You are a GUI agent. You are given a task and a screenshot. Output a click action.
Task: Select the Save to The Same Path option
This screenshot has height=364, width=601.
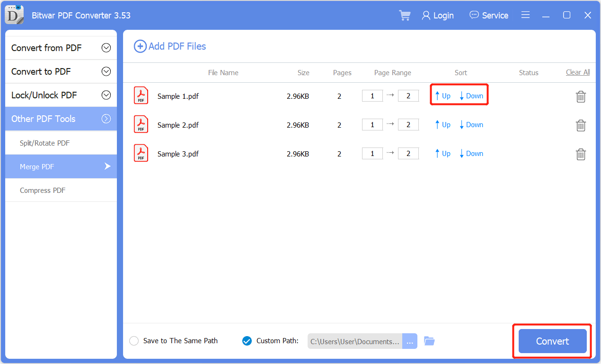pos(134,340)
